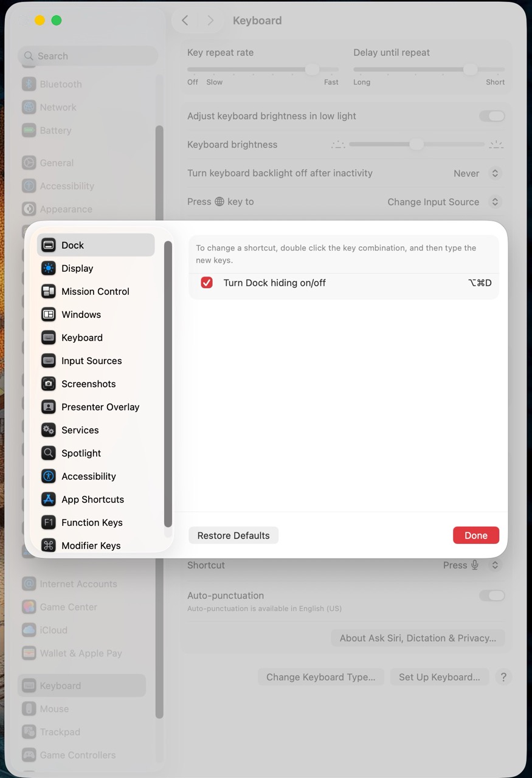Click the Network globe icon in sidebar
This screenshot has width=532, height=778.
point(29,107)
